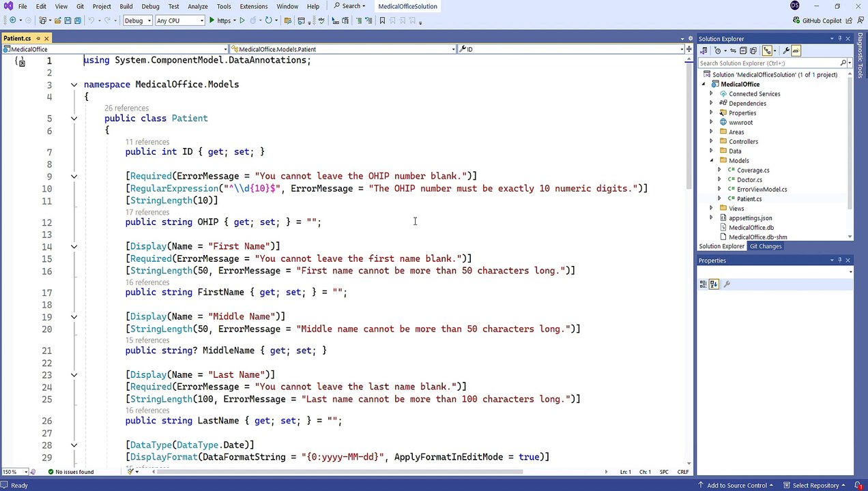This screenshot has width=868, height=491.
Task: Click the Restart browser refresh icon
Action: click(x=268, y=20)
